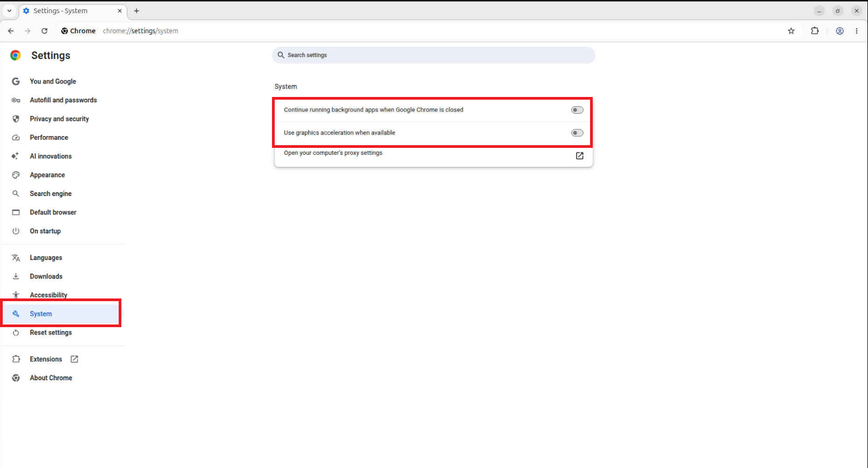Image resolution: width=868 pixels, height=468 pixels.
Task: Open Search engine settings
Action: point(50,193)
